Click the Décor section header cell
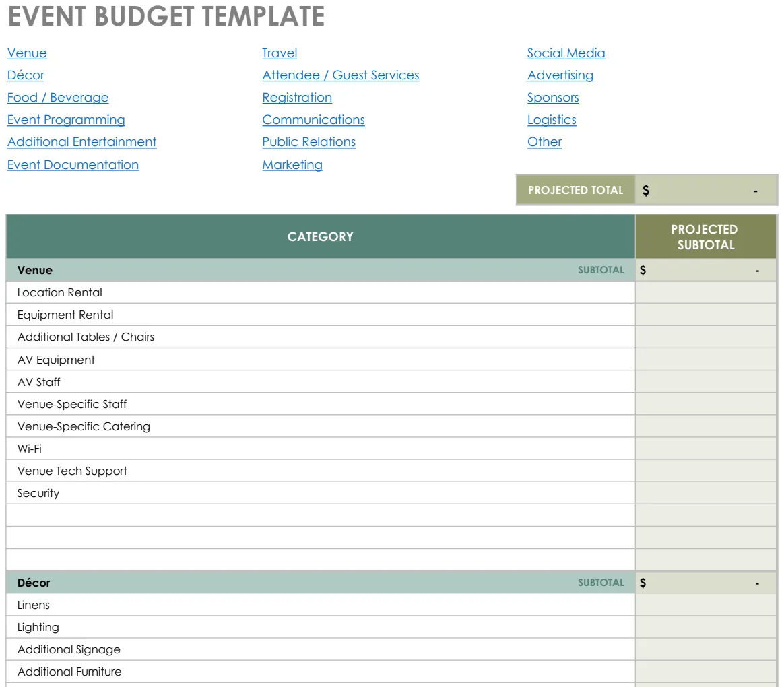 [x=321, y=583]
